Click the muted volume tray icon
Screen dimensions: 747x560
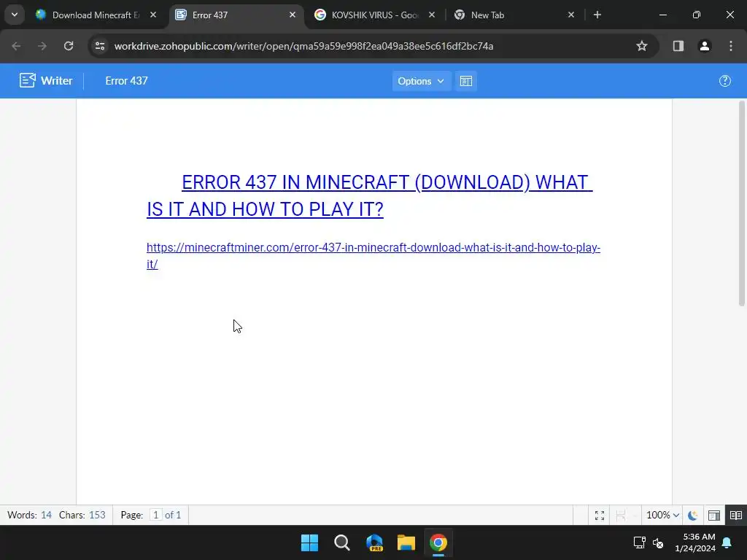pos(659,542)
